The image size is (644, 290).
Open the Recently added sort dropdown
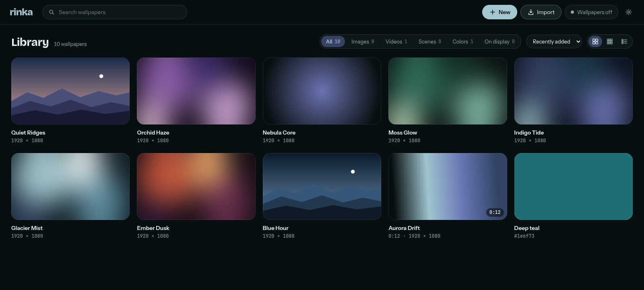[554, 41]
